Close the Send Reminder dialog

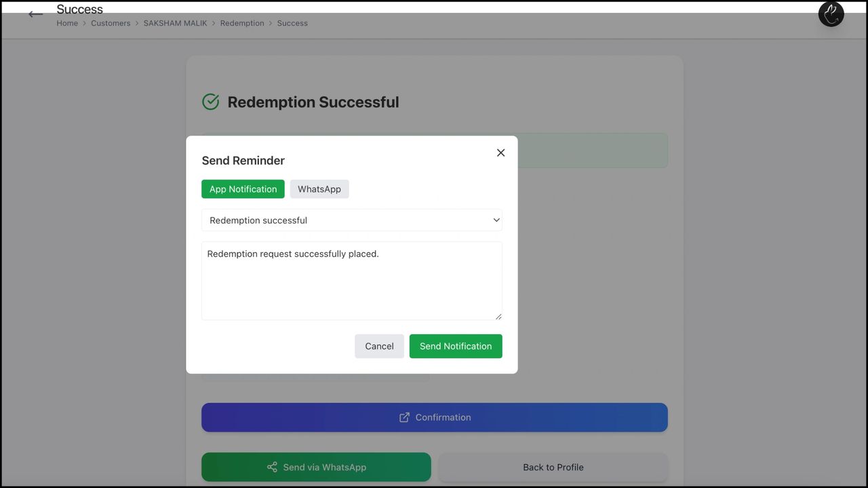[x=500, y=152]
